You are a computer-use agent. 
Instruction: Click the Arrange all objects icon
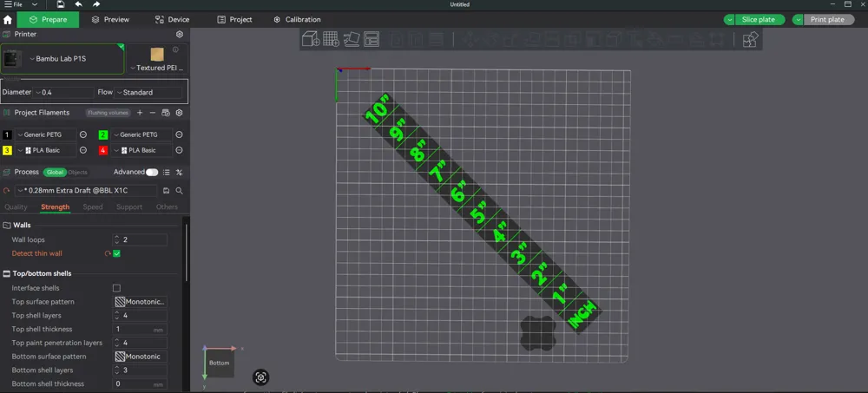coord(372,39)
